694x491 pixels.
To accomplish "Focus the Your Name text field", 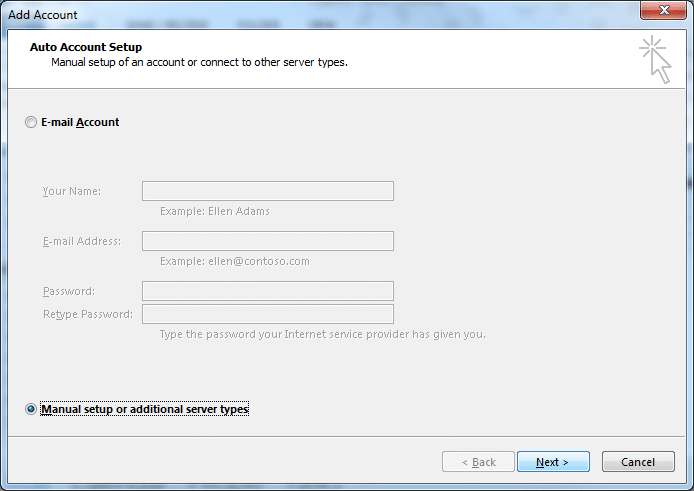I will tap(268, 191).
